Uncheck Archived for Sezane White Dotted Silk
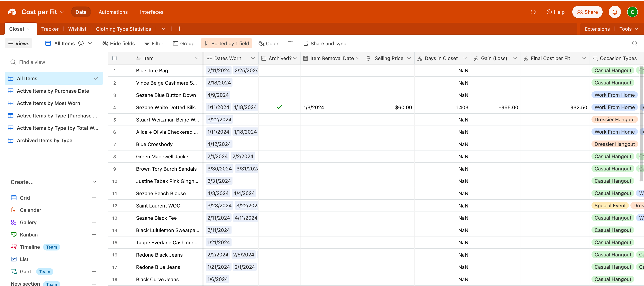Viewport: 644px width, 286px height. [x=279, y=107]
